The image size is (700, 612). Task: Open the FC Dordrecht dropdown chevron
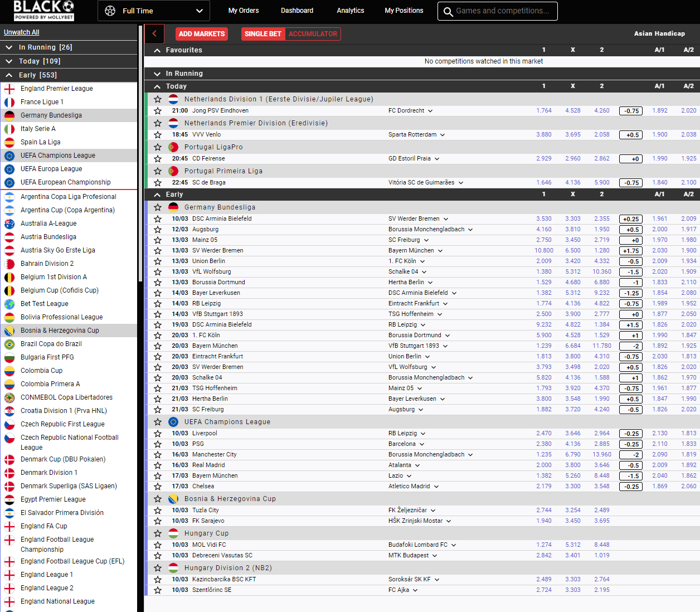[x=430, y=111]
